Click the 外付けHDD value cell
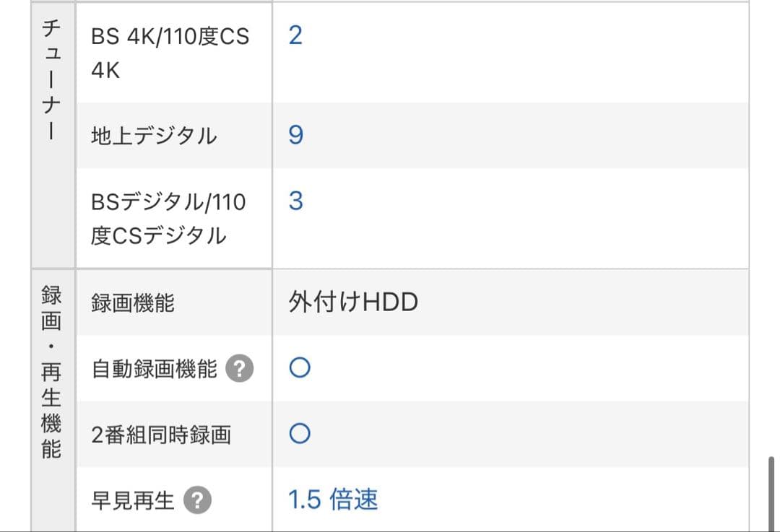 (x=354, y=302)
